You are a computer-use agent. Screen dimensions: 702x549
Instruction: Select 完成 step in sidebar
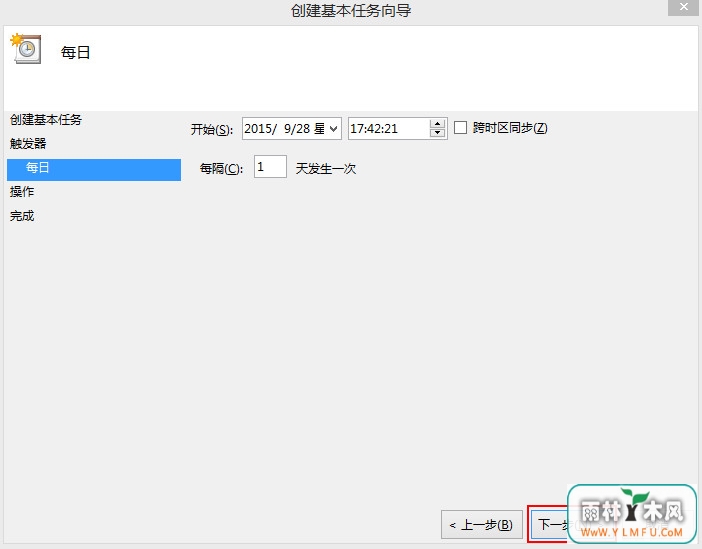point(22,216)
